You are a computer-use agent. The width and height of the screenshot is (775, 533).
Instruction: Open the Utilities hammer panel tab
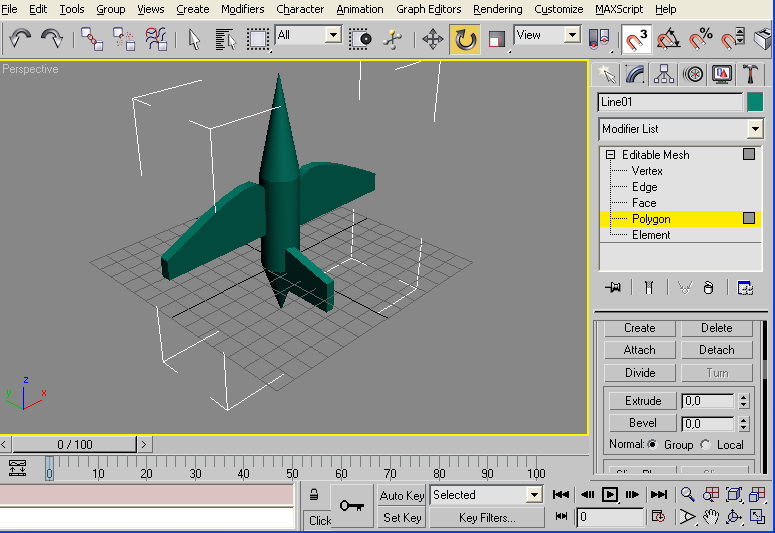[x=750, y=75]
